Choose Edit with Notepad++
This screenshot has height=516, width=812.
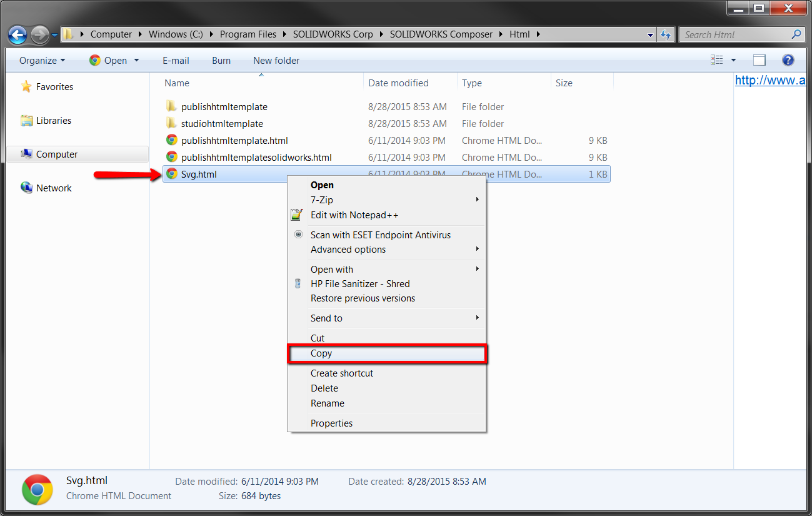click(x=386, y=215)
